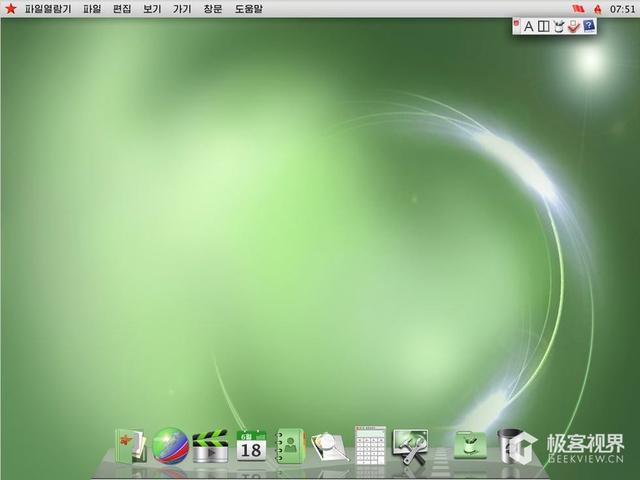This screenshot has width=640, height=480.
Task: Launch the globe web browser
Action: pos(171,445)
